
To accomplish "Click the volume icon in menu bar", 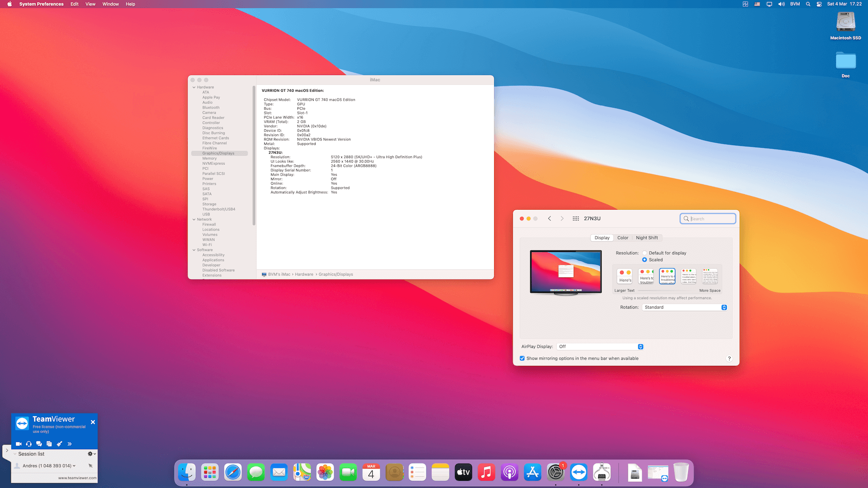I will pyautogui.click(x=781, y=4).
